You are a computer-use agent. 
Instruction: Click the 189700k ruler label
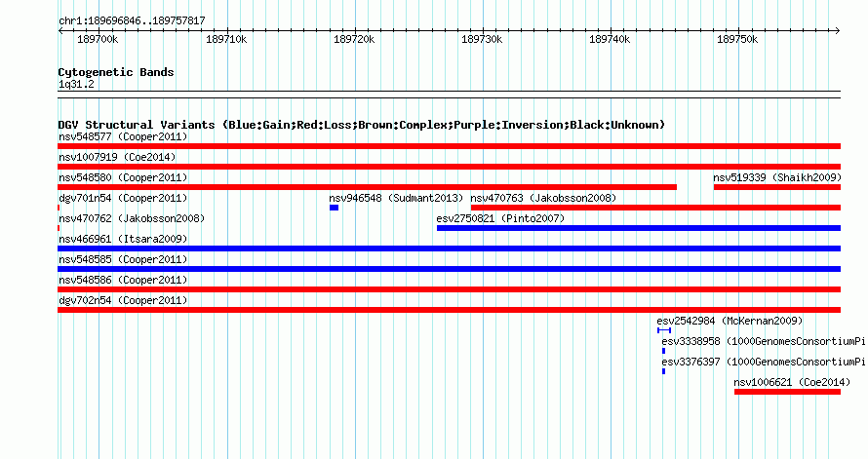coord(98,39)
